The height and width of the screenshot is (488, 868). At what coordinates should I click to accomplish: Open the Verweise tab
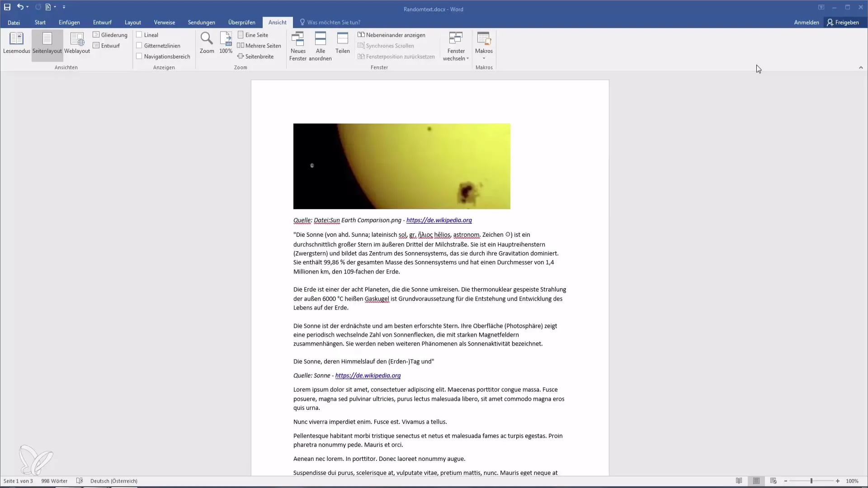click(165, 22)
